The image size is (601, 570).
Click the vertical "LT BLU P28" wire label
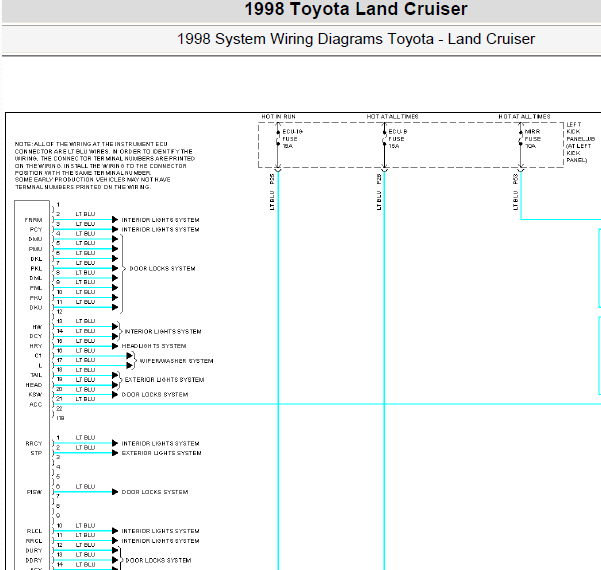[379, 192]
